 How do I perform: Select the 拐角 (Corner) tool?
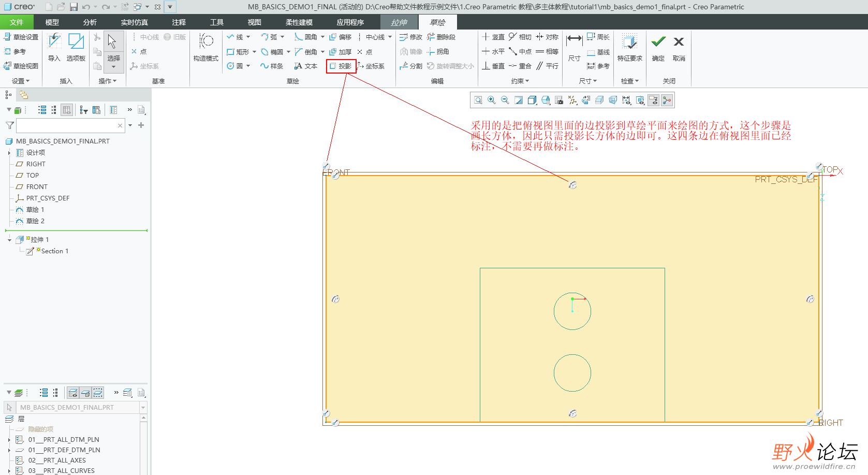click(438, 51)
